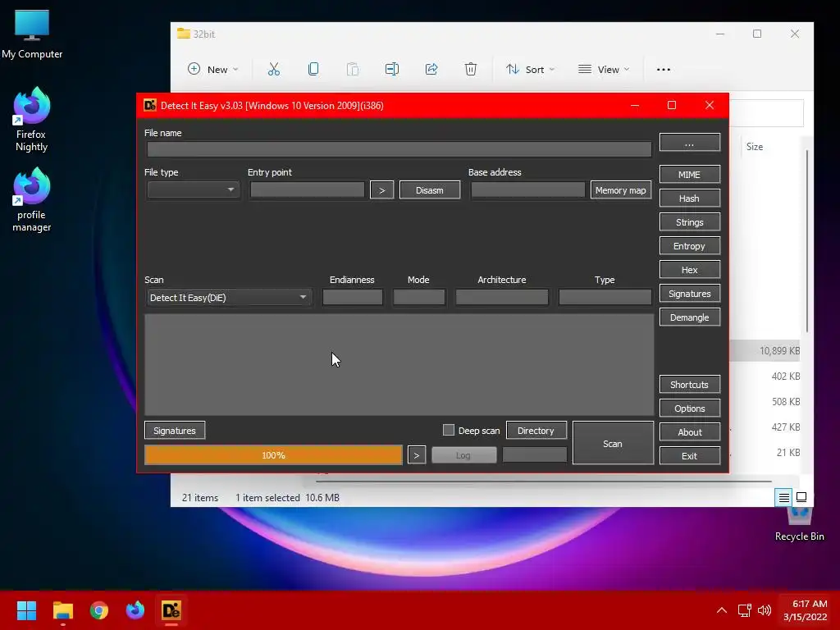Viewport: 840px width, 630px height.
Task: Click the Paste icon in the 32bit window toolbar
Action: (x=353, y=69)
